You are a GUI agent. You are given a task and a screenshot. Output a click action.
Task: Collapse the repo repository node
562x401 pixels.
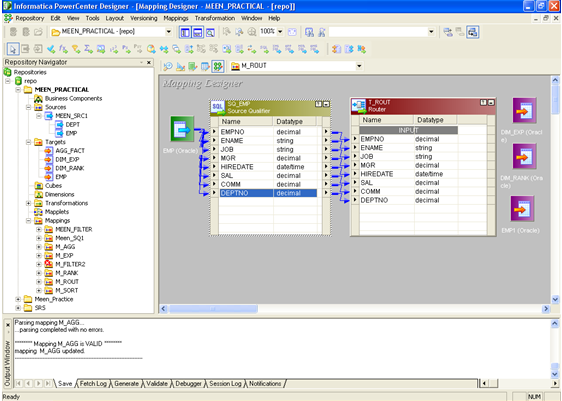pos(8,81)
